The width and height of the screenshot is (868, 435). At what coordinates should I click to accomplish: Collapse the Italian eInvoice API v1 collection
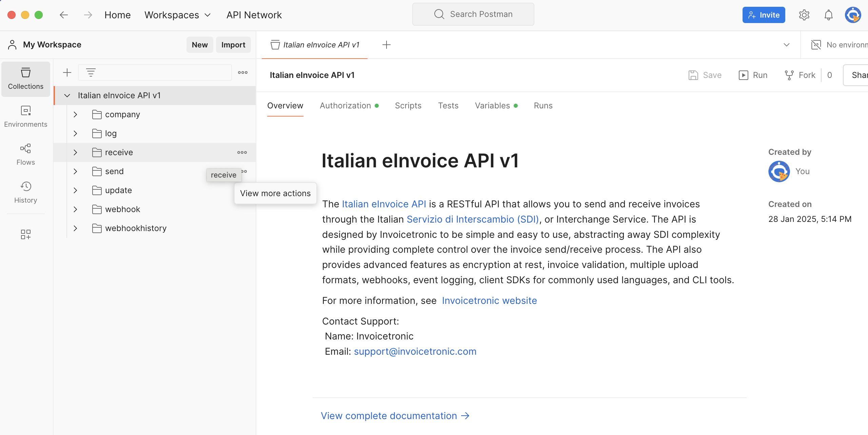(x=67, y=96)
